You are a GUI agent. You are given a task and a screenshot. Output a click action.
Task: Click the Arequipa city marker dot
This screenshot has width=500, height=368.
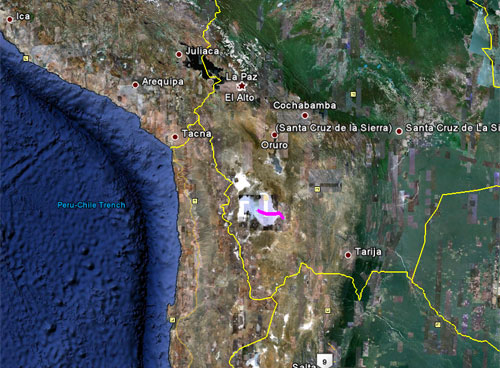pos(135,85)
